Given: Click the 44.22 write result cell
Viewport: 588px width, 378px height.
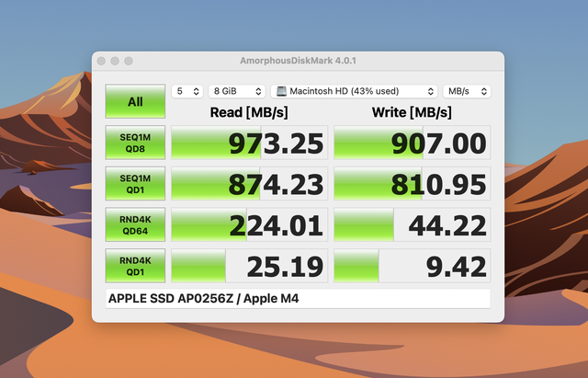Looking at the screenshot, I should pos(411,224).
